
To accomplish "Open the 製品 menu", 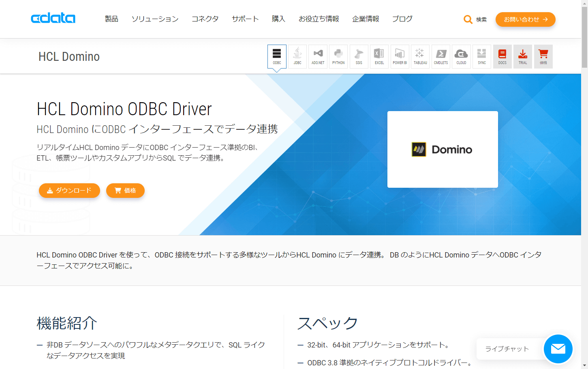I will coord(111,19).
